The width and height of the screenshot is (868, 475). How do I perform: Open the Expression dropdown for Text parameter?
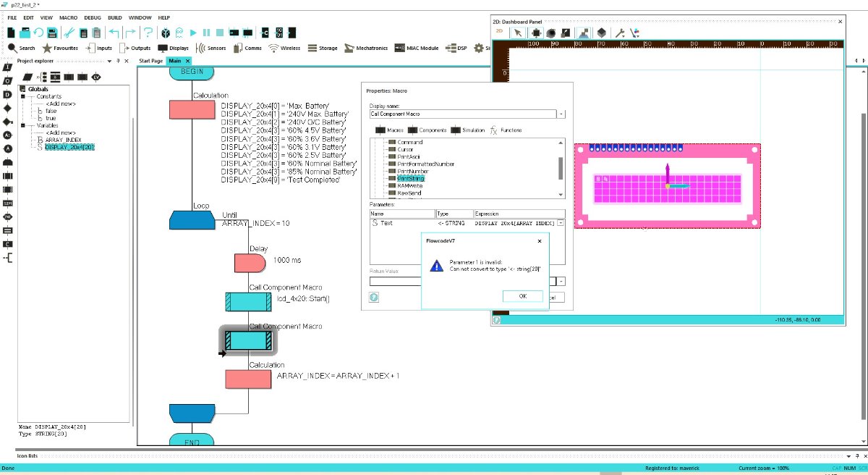point(561,223)
